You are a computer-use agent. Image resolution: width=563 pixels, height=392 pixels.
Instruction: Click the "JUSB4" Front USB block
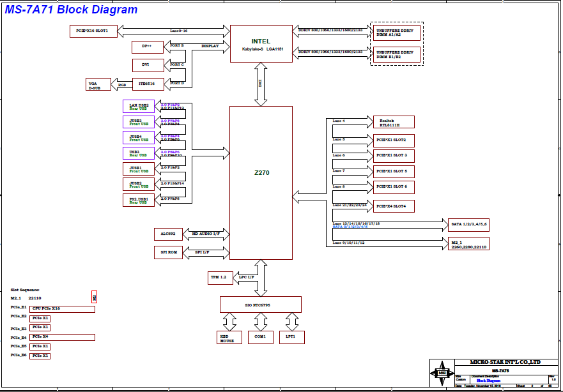139,138
